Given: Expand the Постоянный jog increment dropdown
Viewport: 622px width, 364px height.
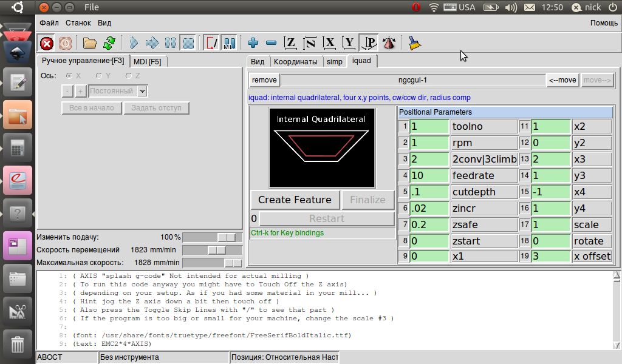Looking at the screenshot, I should [143, 91].
